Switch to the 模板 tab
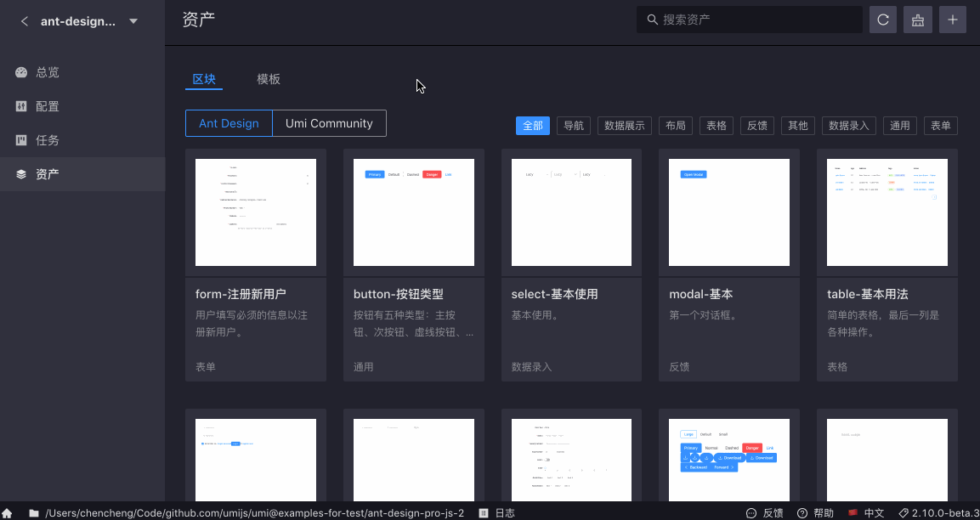 pos(269,79)
